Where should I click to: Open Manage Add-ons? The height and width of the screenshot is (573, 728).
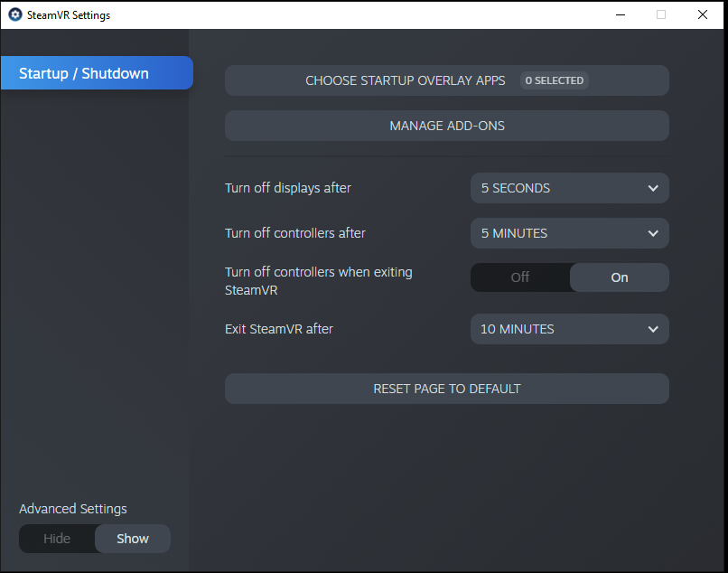(446, 126)
